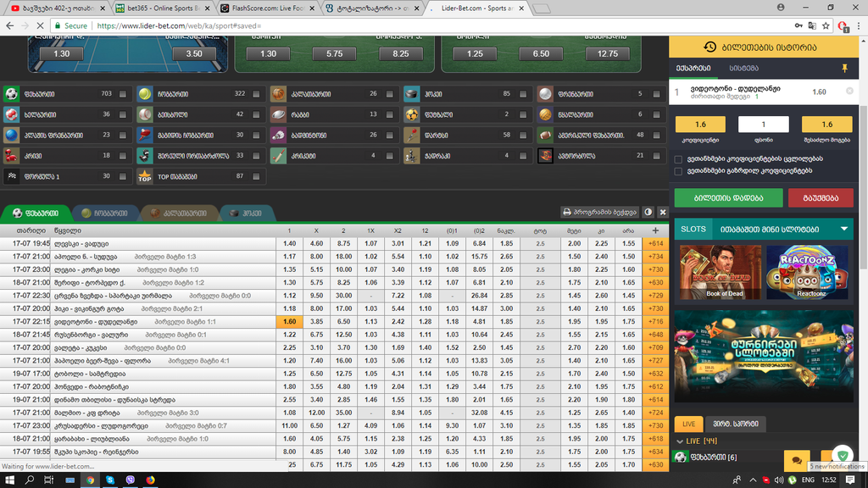Select the mixed martial arts icon with 33 events

[x=144, y=156]
